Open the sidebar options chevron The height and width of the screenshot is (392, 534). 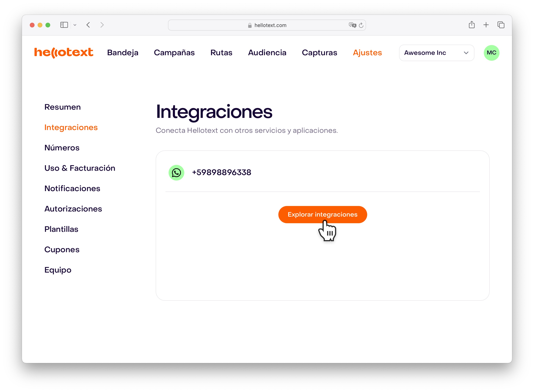75,25
